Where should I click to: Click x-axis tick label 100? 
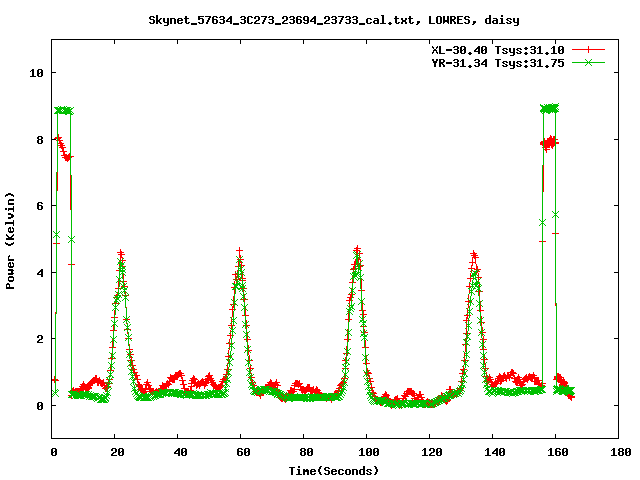tap(369, 452)
